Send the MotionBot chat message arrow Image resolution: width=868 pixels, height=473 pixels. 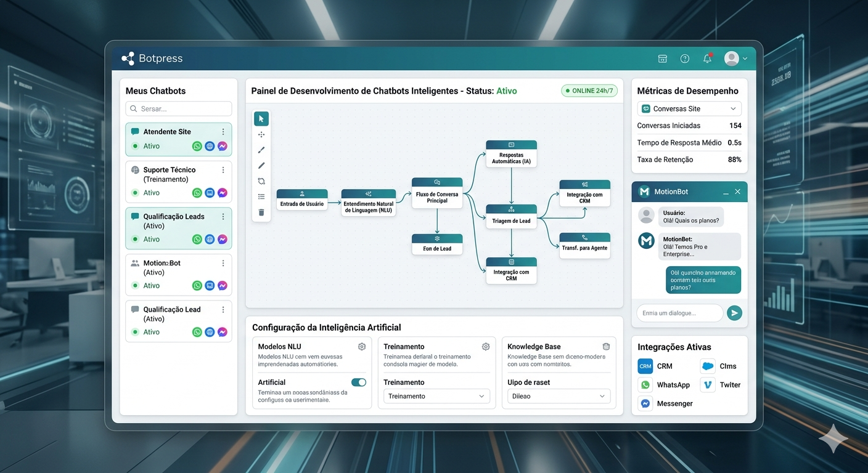(734, 313)
